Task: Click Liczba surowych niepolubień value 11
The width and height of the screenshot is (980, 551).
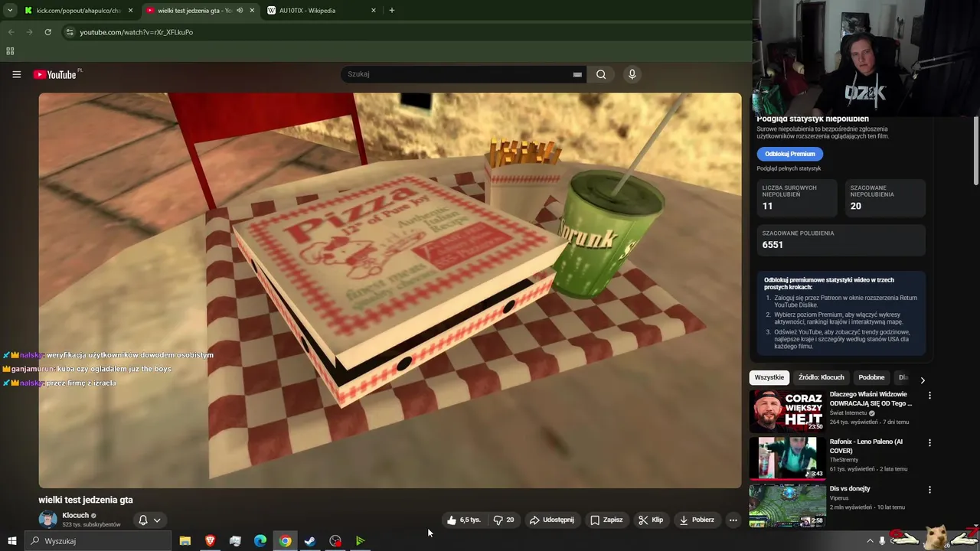Action: pos(767,206)
